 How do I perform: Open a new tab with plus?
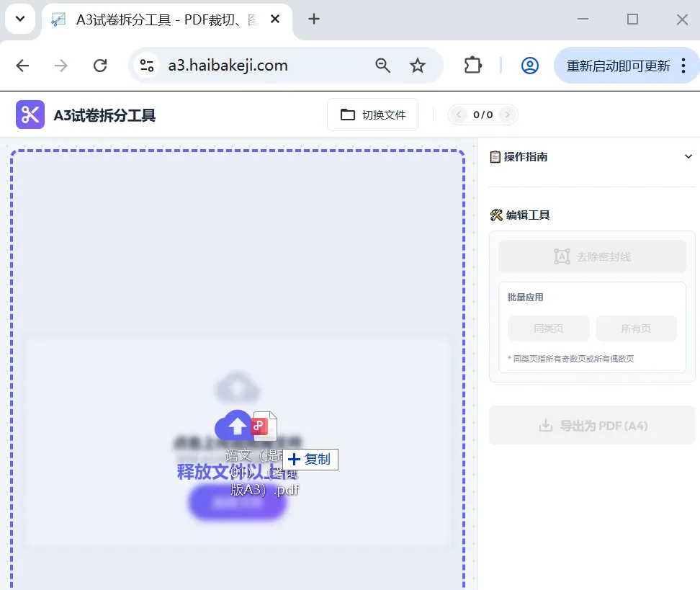pyautogui.click(x=314, y=19)
